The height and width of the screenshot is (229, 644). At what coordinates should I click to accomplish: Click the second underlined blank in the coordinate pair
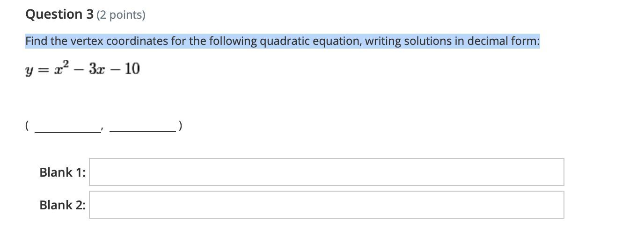(x=142, y=127)
